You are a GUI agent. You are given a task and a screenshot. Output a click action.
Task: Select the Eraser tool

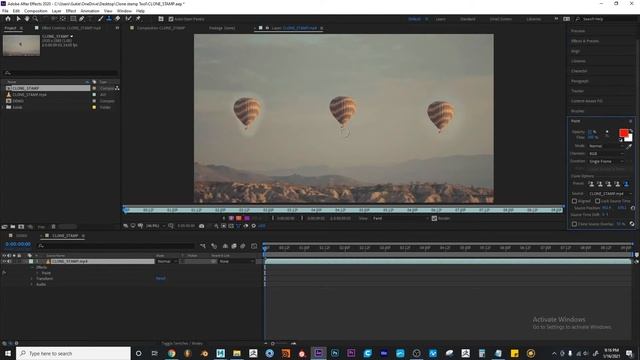coord(118,19)
